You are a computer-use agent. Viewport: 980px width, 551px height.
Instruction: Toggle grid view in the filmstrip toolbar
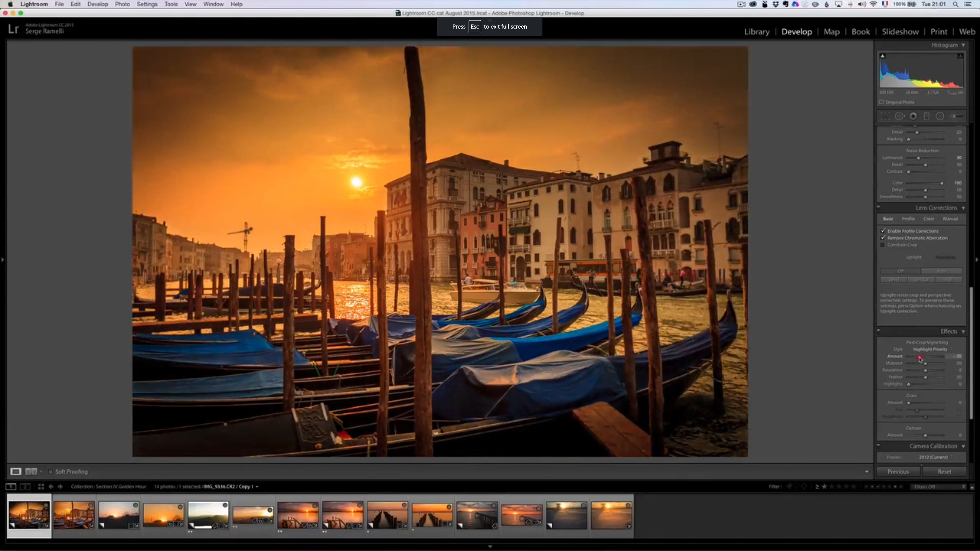point(41,486)
